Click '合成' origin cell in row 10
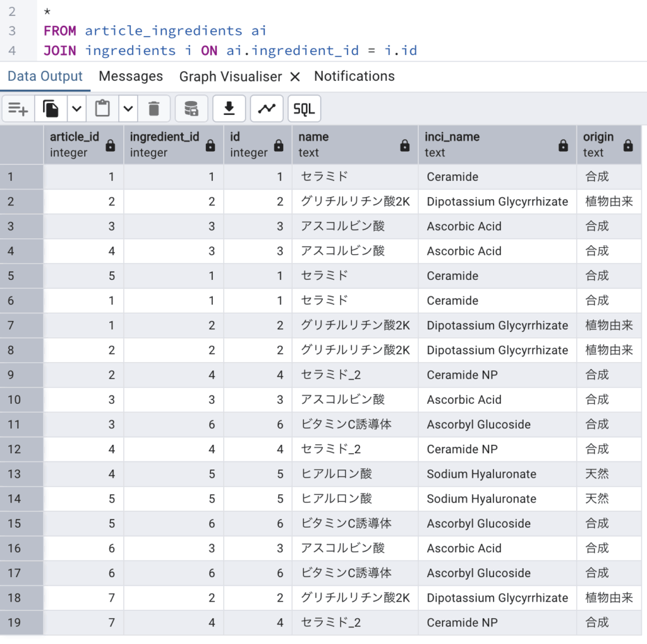The width and height of the screenshot is (647, 644). pos(608,399)
